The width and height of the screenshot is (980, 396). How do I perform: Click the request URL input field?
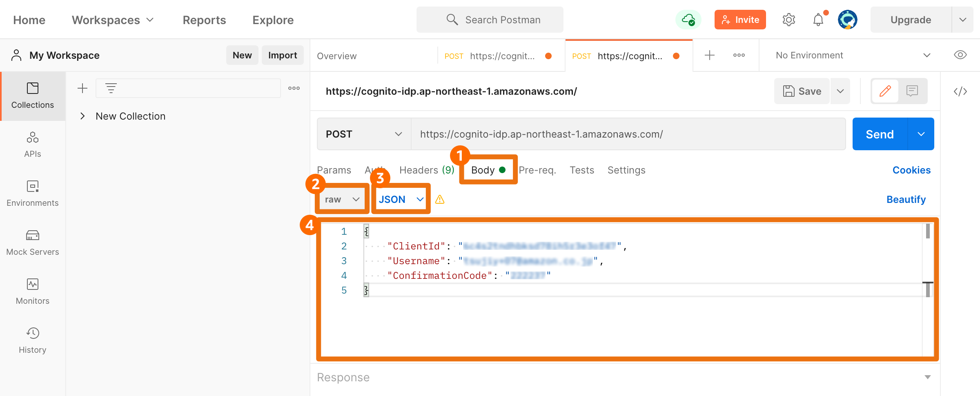tap(628, 134)
